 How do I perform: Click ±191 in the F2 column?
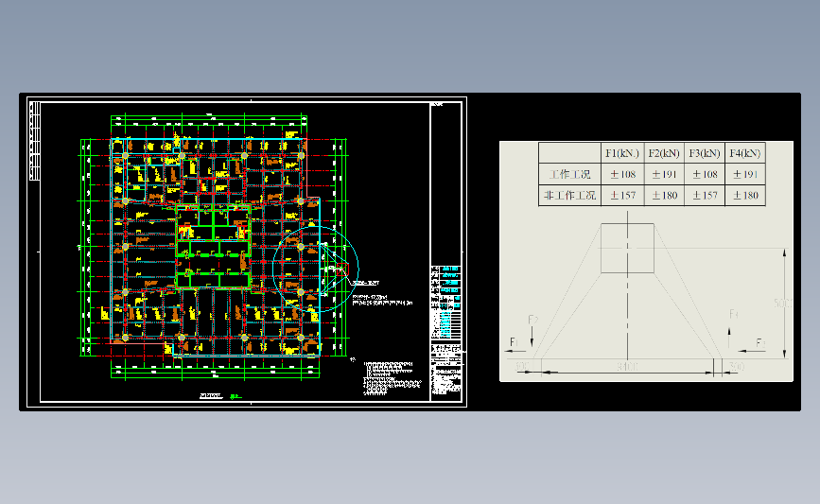664,174
